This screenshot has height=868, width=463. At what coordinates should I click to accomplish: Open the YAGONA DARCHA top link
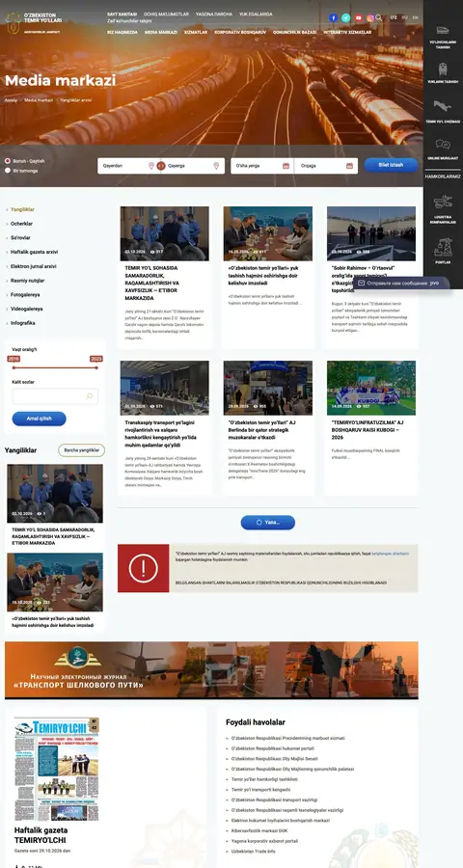(214, 14)
